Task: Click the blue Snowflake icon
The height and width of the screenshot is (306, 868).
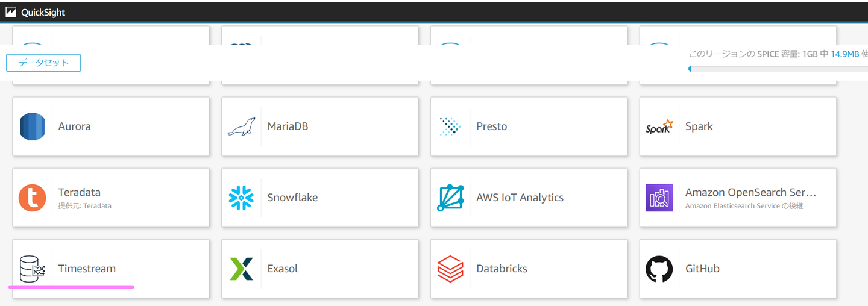Action: tap(241, 198)
